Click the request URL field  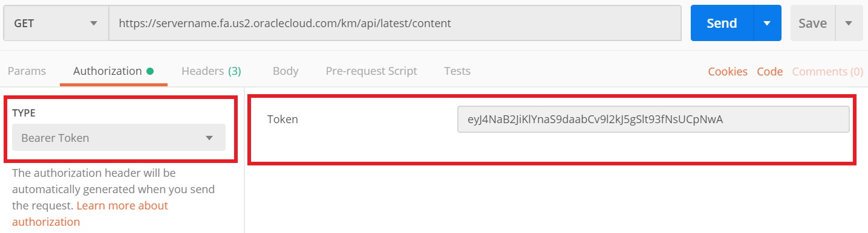click(395, 24)
